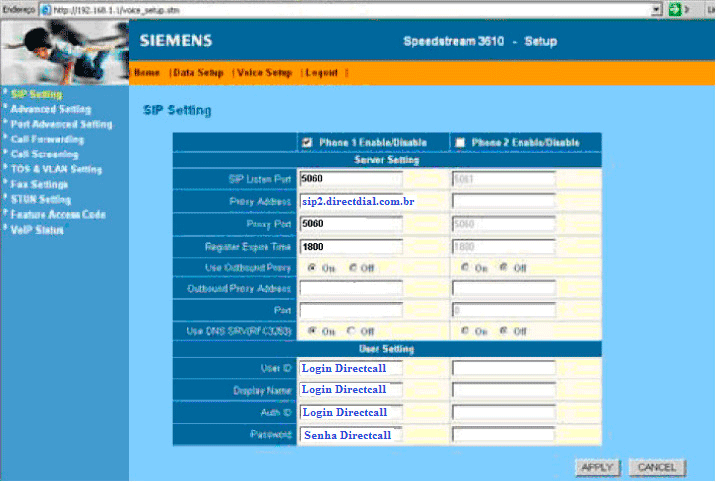Click the APPLY button
This screenshot has height=482, width=716.
click(x=597, y=467)
